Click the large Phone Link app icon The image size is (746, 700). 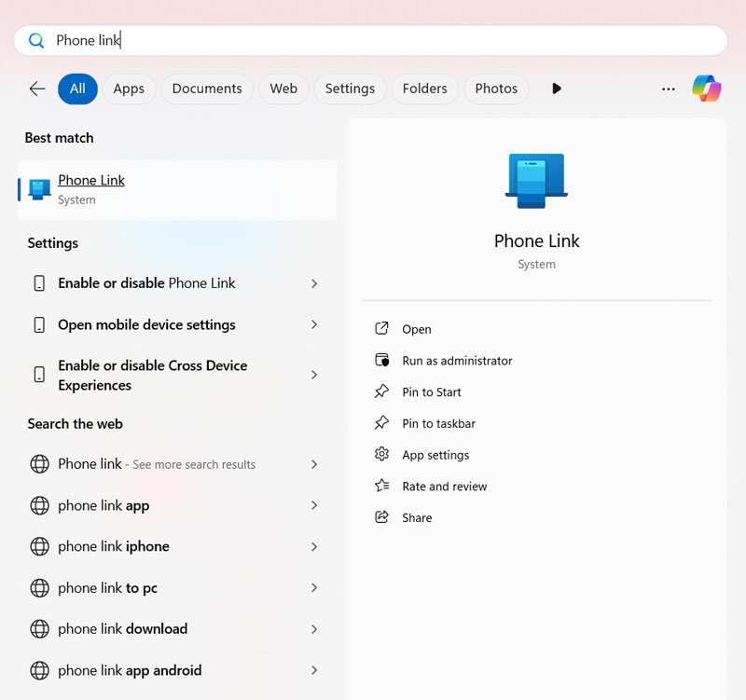pos(536,181)
